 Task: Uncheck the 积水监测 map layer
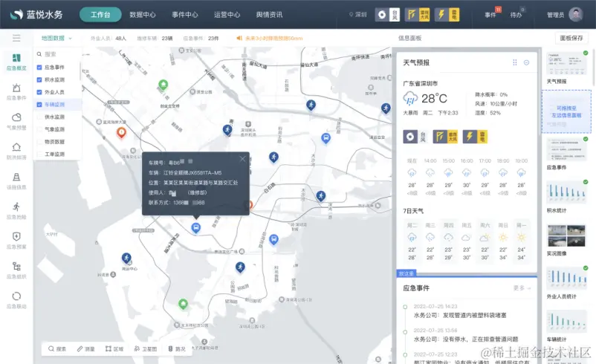click(x=39, y=79)
